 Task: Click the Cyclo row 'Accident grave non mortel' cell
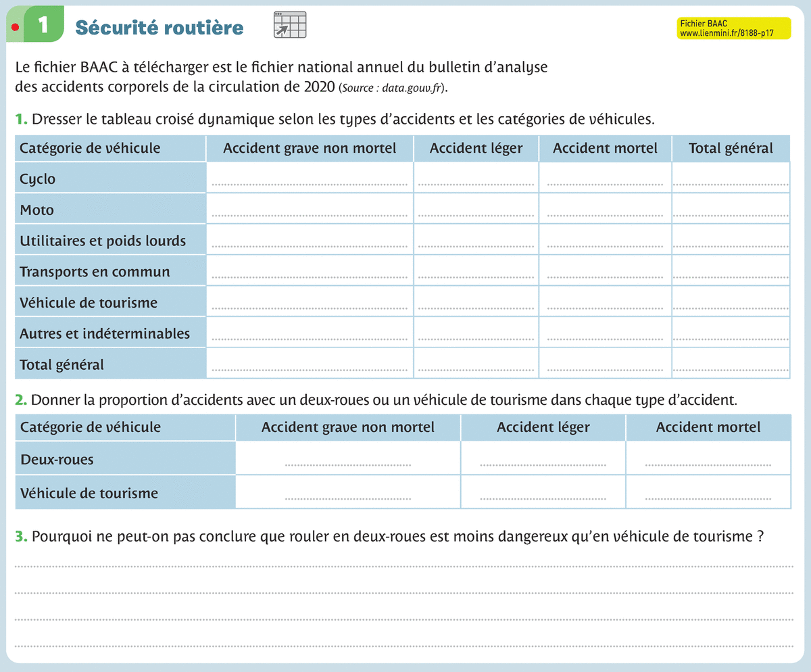coord(310,178)
